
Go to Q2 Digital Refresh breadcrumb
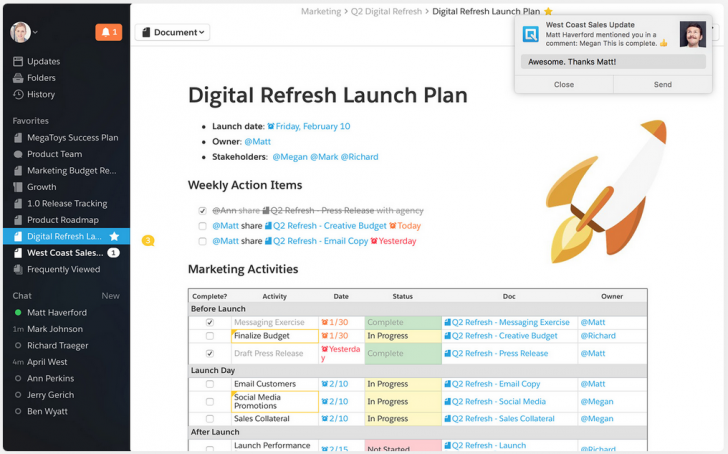click(x=386, y=11)
